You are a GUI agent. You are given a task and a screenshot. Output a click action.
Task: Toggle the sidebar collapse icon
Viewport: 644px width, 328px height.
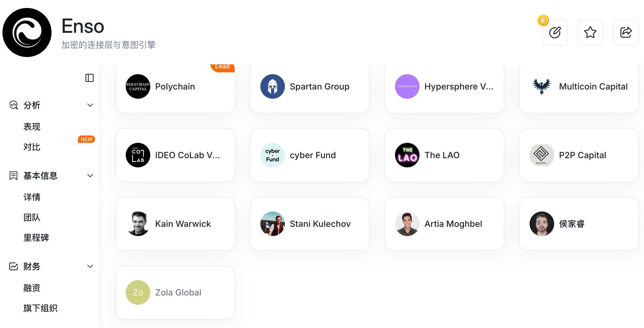(90, 78)
